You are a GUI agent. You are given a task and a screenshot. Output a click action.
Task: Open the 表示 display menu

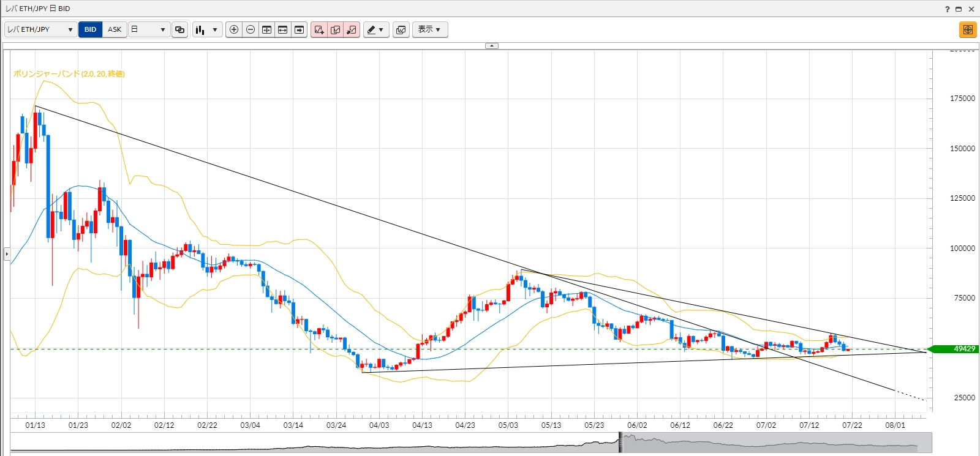[429, 29]
